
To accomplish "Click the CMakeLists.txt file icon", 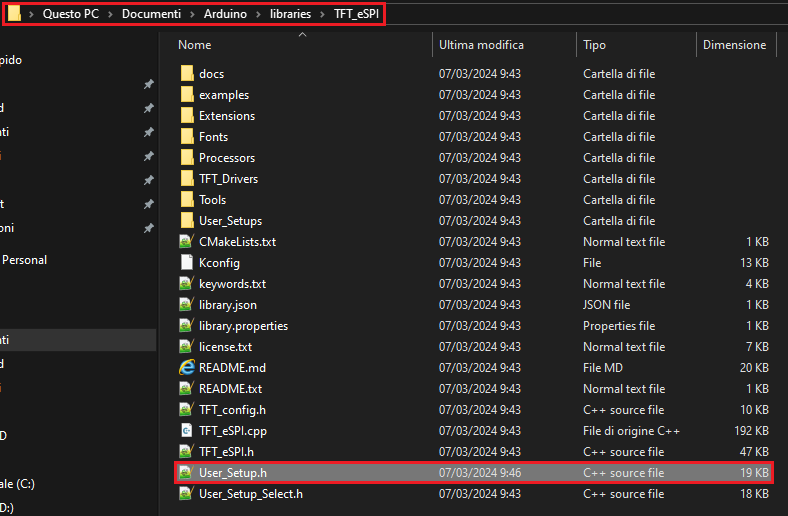I will click(x=186, y=242).
